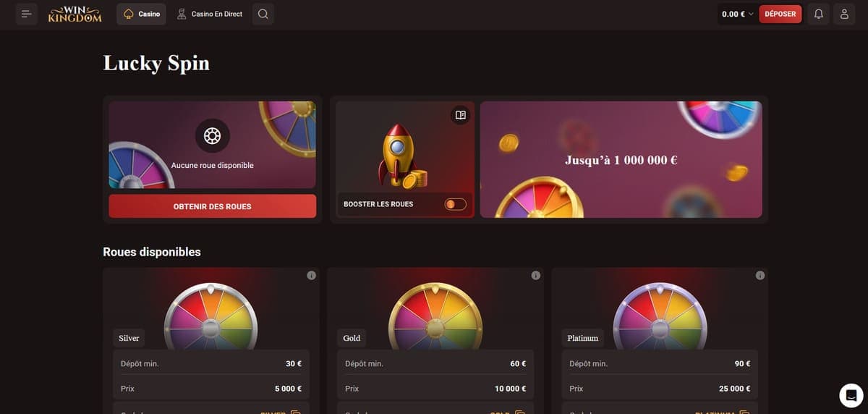This screenshot has height=414, width=868.
Task: Copy the Gold wheel code
Action: (519, 413)
